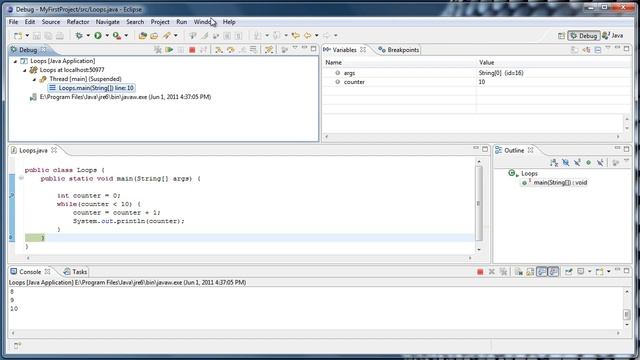Switch to Java perspective button
This screenshot has width=640, height=360.
[613, 36]
